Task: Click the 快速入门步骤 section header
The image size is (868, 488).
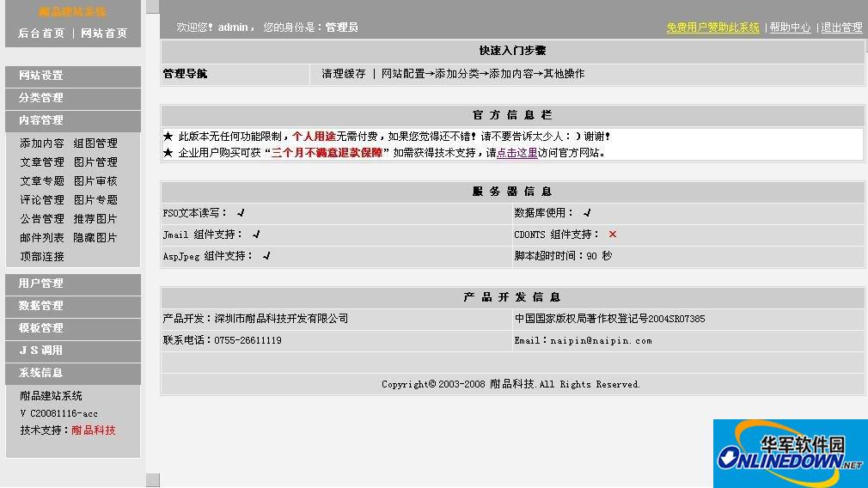Action: click(512, 51)
